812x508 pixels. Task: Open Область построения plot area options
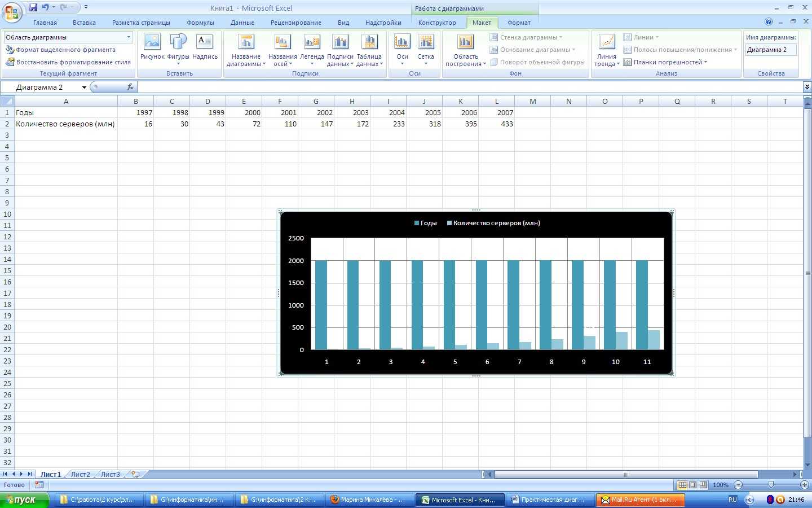click(466, 50)
